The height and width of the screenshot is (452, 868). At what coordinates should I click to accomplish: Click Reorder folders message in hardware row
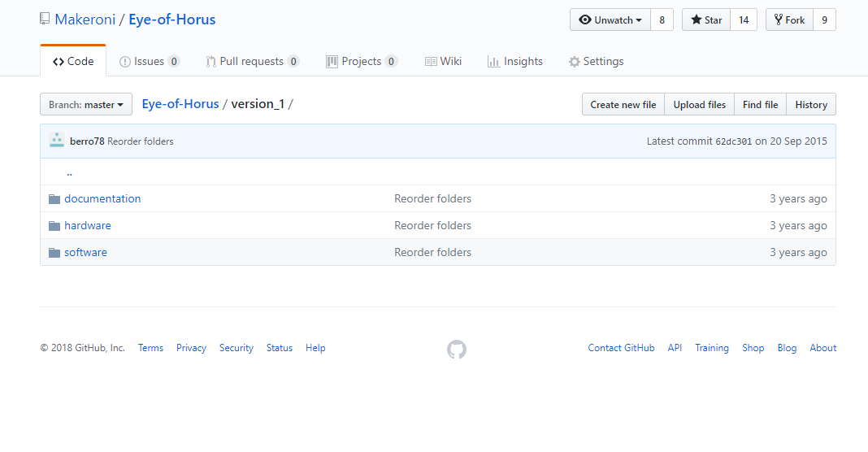(x=432, y=225)
